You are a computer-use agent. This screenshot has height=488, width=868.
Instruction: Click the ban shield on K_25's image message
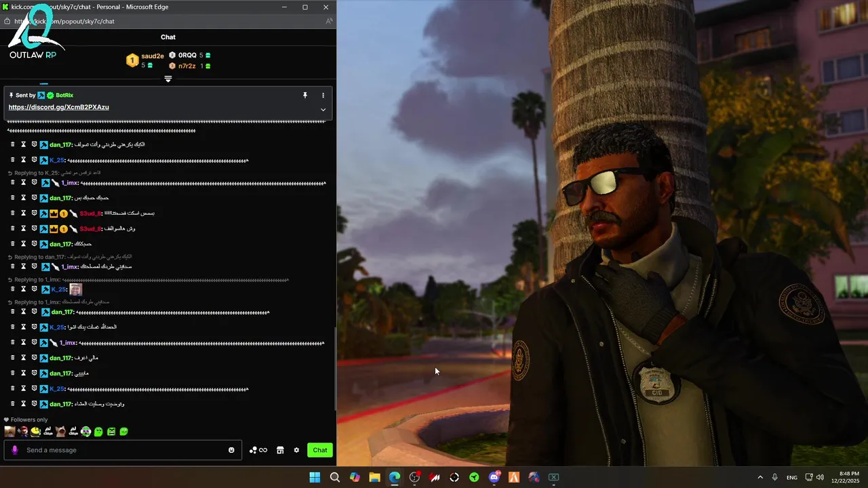[x=34, y=289]
